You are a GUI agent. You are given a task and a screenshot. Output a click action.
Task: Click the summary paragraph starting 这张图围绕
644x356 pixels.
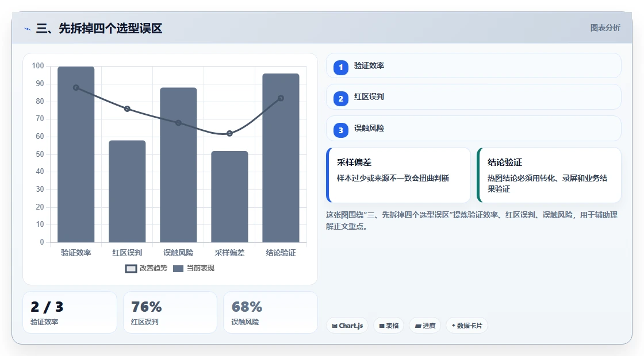(x=472, y=220)
